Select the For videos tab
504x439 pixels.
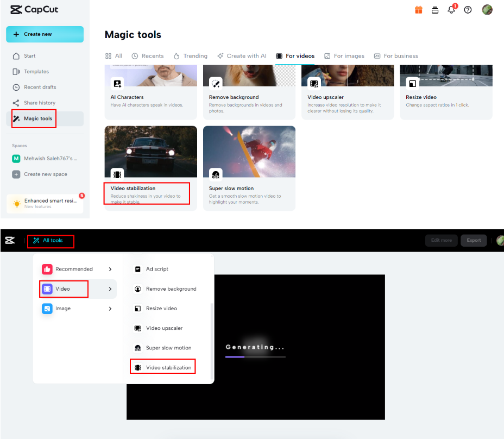tap(295, 56)
